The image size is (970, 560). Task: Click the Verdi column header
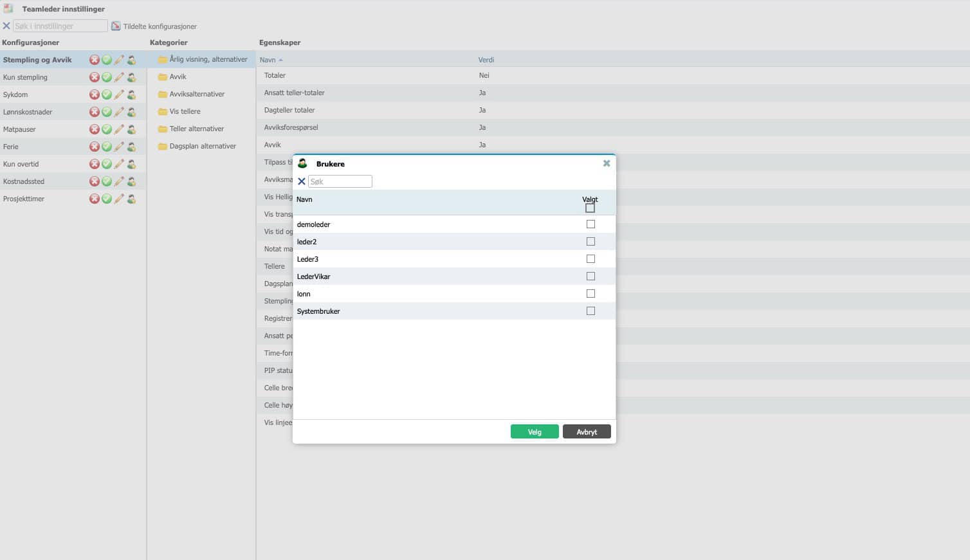click(x=486, y=60)
